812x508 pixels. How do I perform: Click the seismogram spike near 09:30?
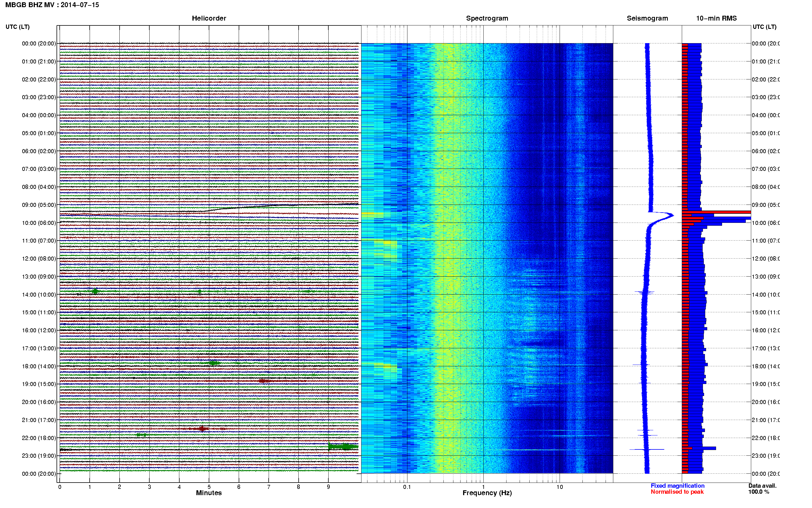(x=661, y=216)
